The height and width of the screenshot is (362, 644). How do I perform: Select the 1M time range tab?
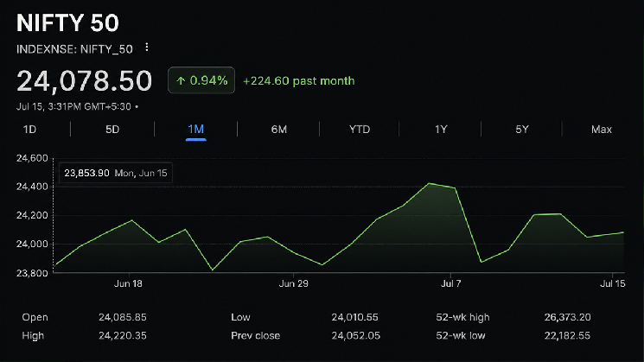coord(196,130)
